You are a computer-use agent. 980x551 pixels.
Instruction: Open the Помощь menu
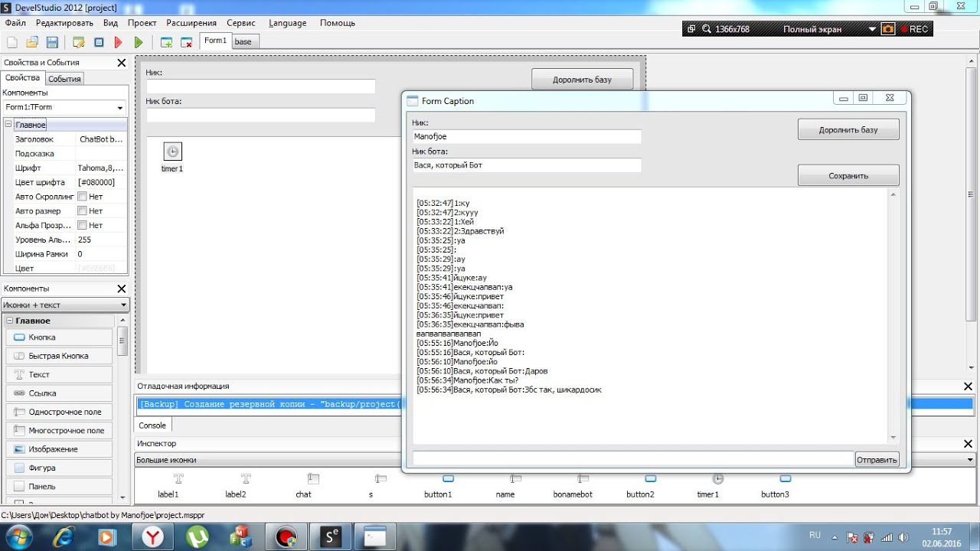pyautogui.click(x=338, y=23)
